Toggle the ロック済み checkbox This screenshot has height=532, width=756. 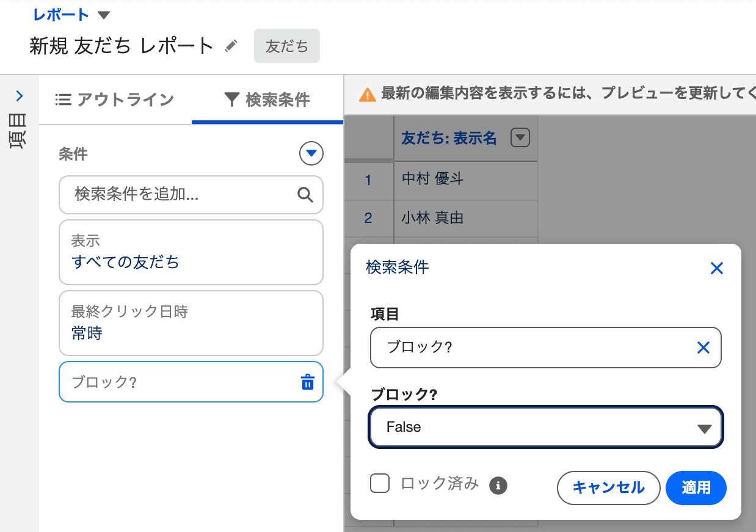tap(380, 484)
